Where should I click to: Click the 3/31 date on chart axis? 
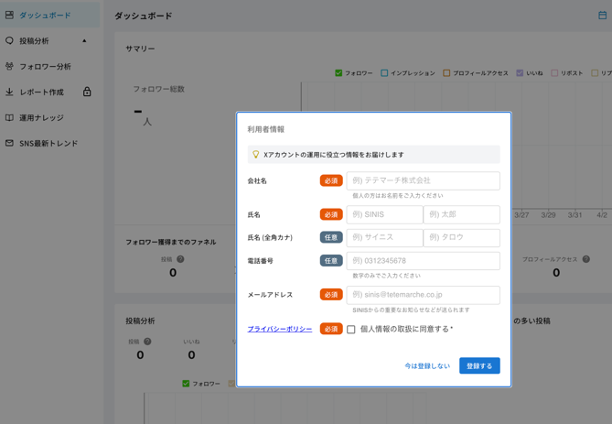[x=575, y=215]
